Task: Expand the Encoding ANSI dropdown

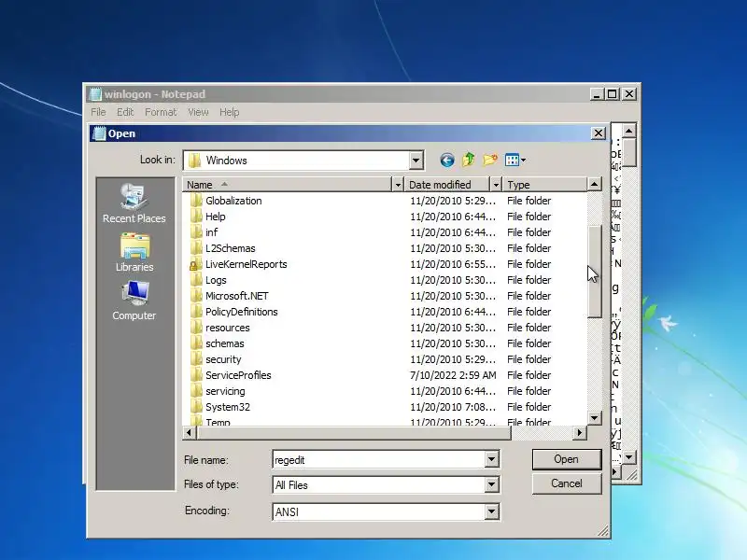Action: (x=492, y=511)
